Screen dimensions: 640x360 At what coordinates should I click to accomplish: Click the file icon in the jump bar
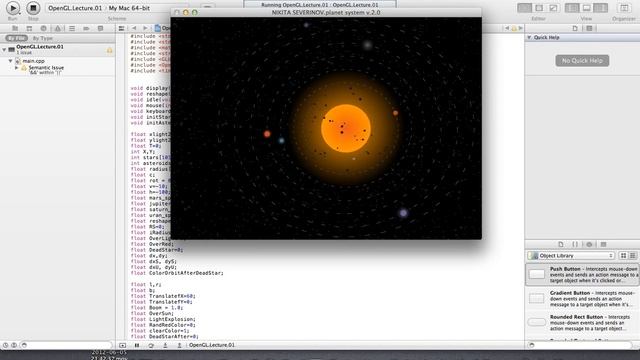pyautogui.click(x=158, y=28)
